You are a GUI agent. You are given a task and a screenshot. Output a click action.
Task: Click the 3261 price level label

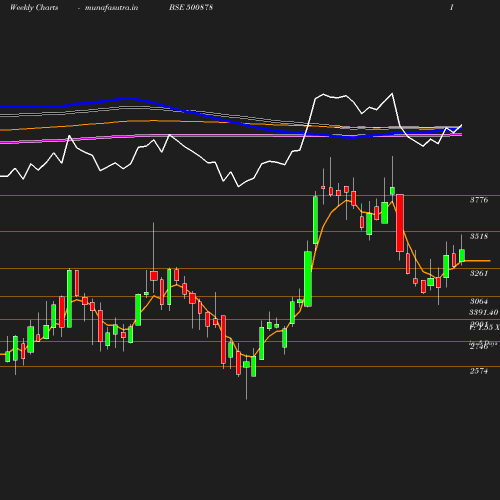click(479, 273)
